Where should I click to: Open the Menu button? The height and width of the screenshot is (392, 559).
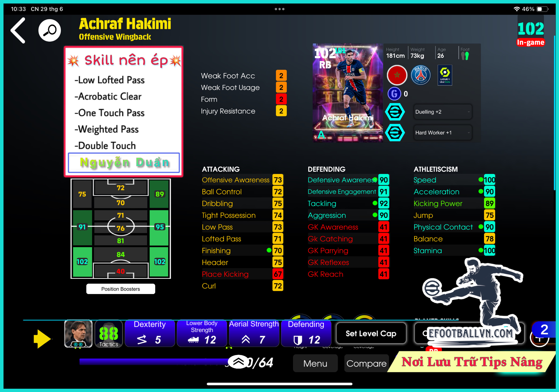click(x=315, y=363)
